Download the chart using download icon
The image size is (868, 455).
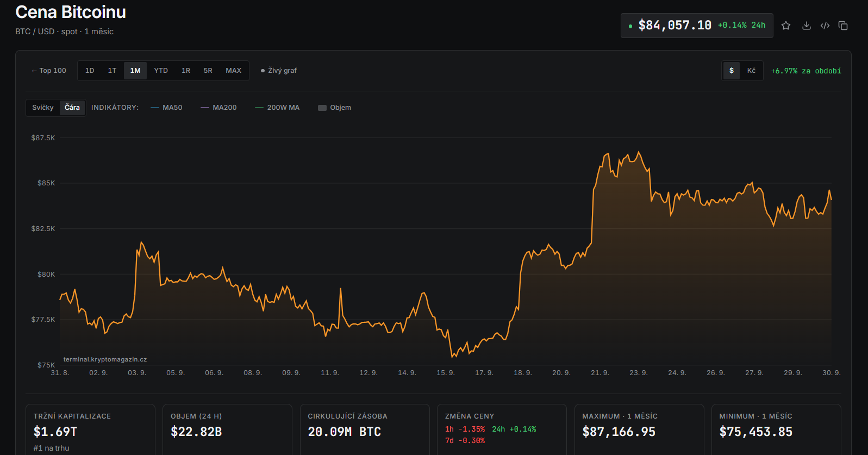(x=807, y=26)
